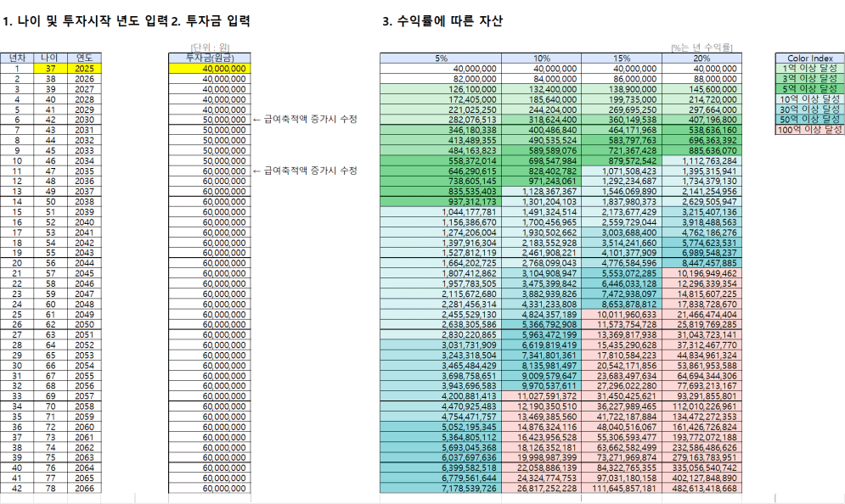The image size is (845, 504).
Task: Click the heading '2. 투자금 입력'
Action: pos(211,21)
